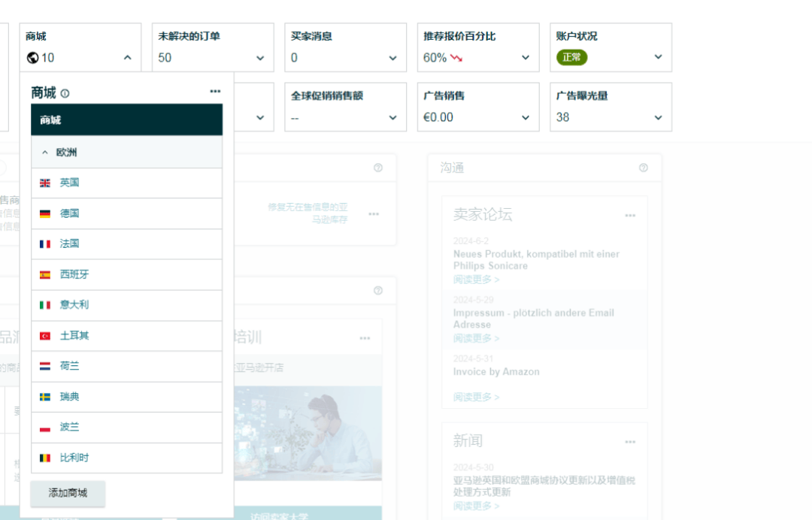
Task: Select 土耳其 marketplace from list
Action: [74, 335]
